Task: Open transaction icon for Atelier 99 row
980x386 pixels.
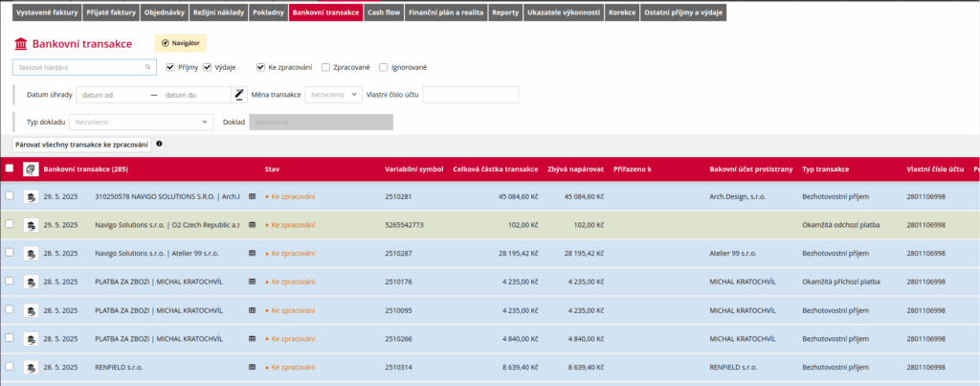Action: point(29,254)
